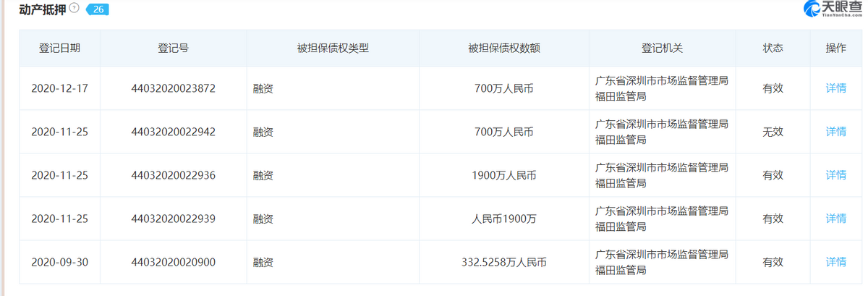Select the date 2020-09-30

coord(59,262)
